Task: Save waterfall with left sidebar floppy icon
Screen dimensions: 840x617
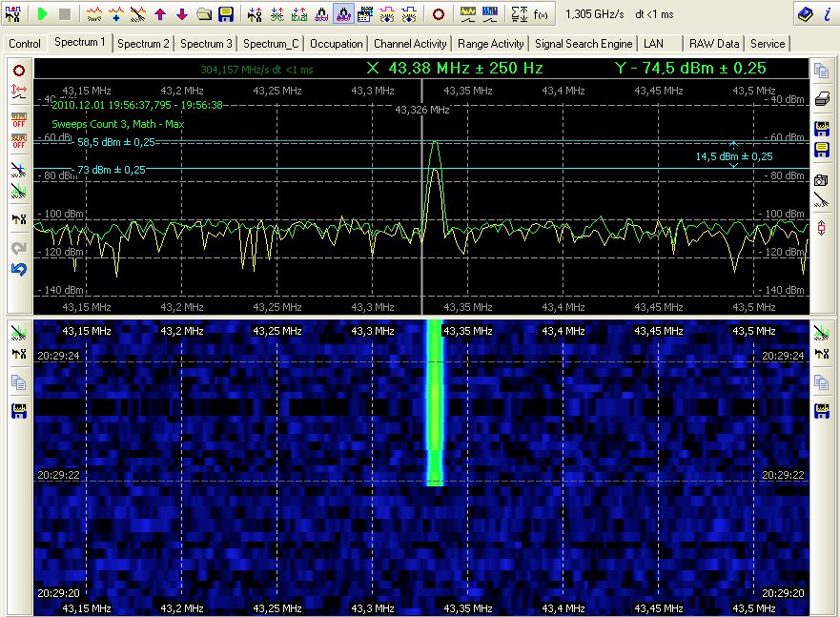Action: pos(19,411)
